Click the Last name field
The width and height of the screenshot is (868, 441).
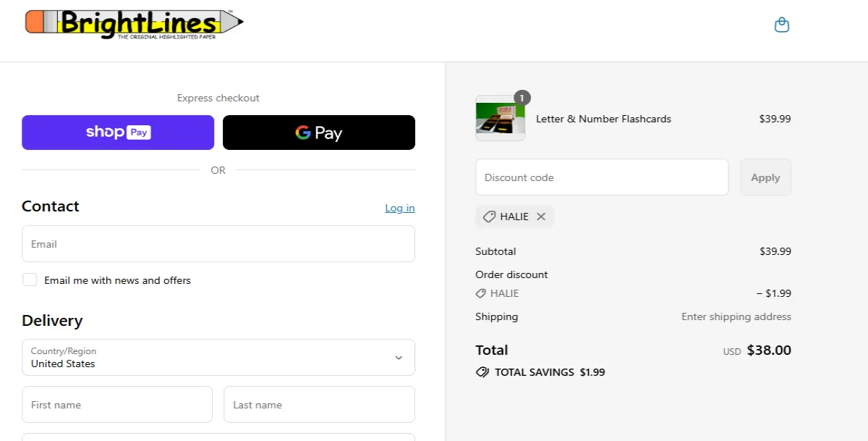(x=319, y=404)
